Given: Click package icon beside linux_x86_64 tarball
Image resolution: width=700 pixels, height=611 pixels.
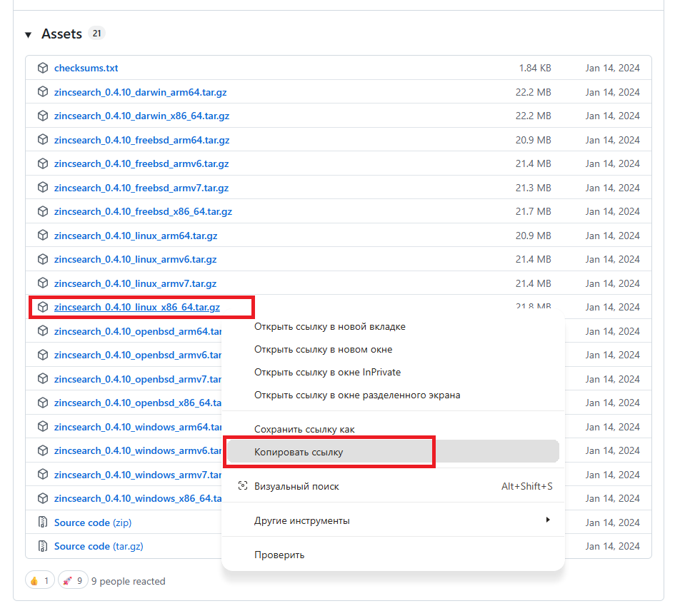Looking at the screenshot, I should 43,308.
